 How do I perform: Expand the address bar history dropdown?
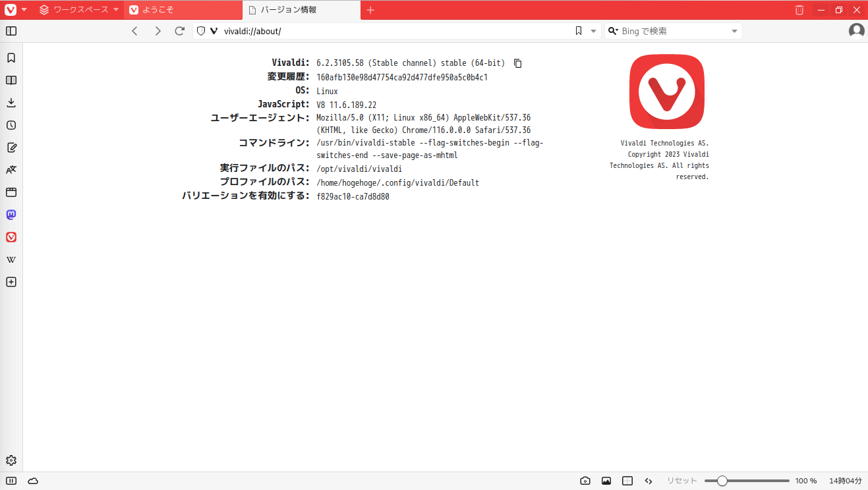(593, 31)
